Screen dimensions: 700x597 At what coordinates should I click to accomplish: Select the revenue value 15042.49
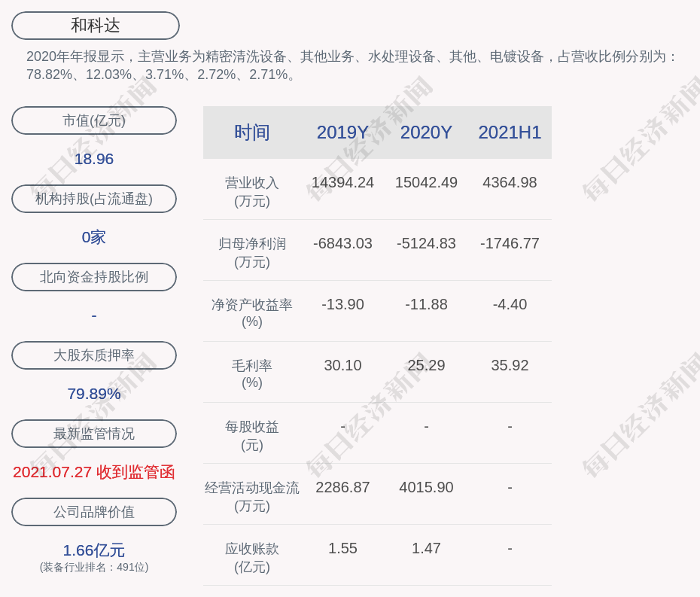[x=426, y=183]
